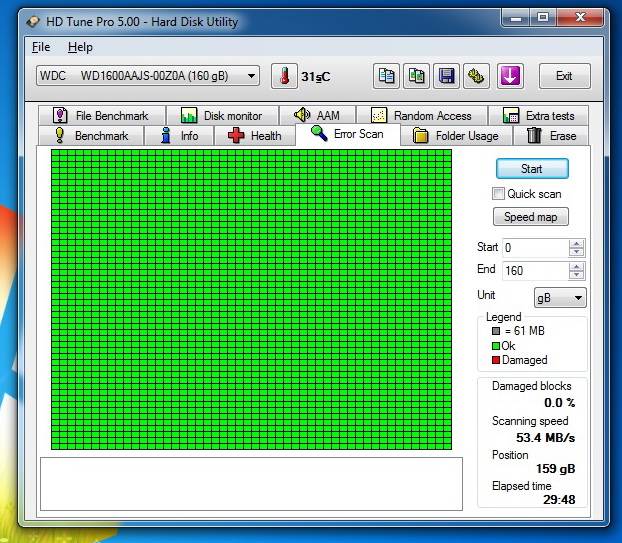The height and width of the screenshot is (543, 622).
Task: Click the green Ok legend swatch
Action: click(x=496, y=346)
